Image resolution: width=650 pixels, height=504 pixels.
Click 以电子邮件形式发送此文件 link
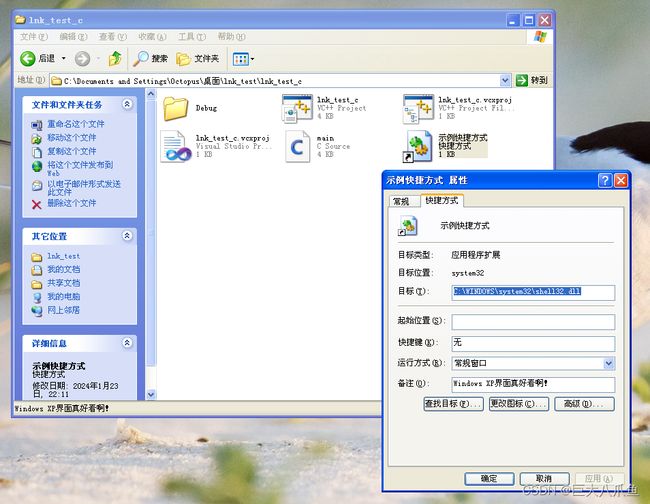click(84, 188)
